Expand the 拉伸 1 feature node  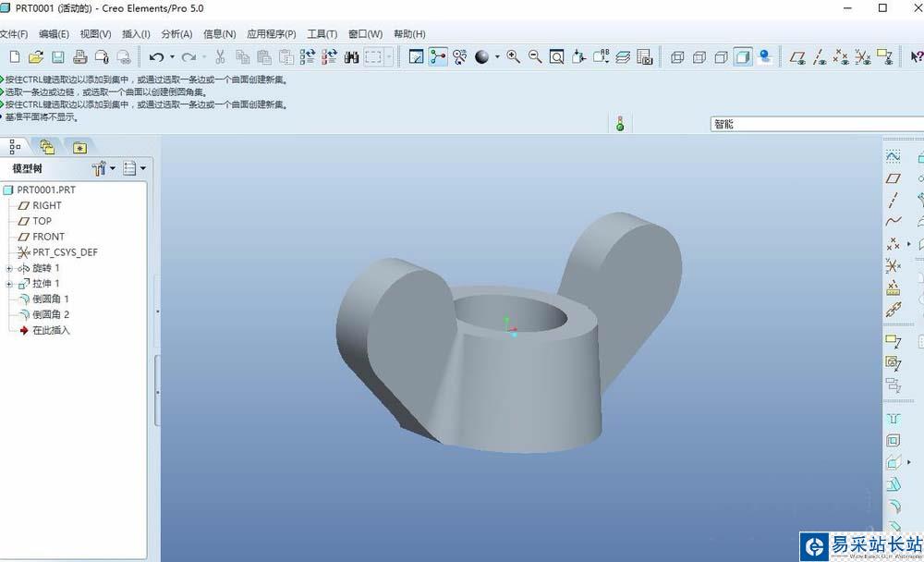pos(9,285)
